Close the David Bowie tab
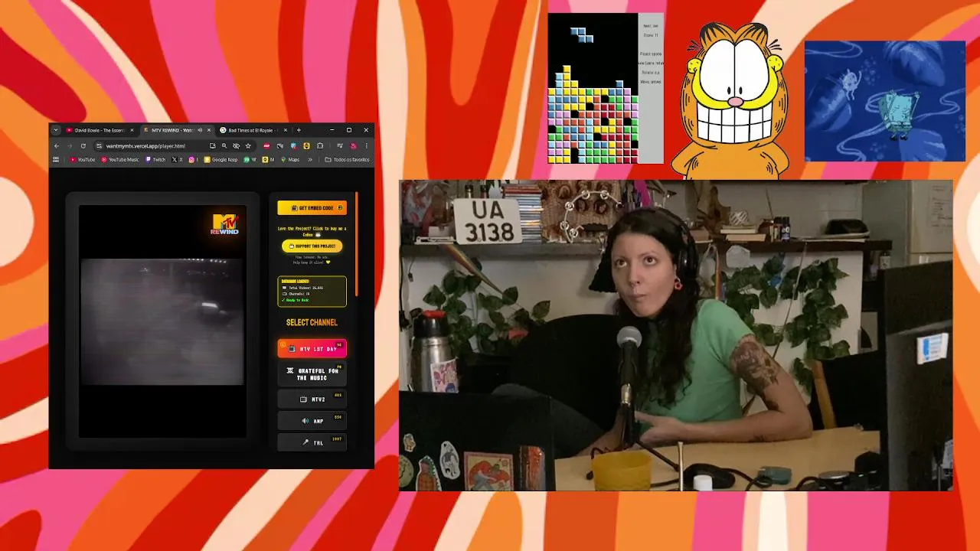Viewport: 980px width, 551px height. pos(132,130)
